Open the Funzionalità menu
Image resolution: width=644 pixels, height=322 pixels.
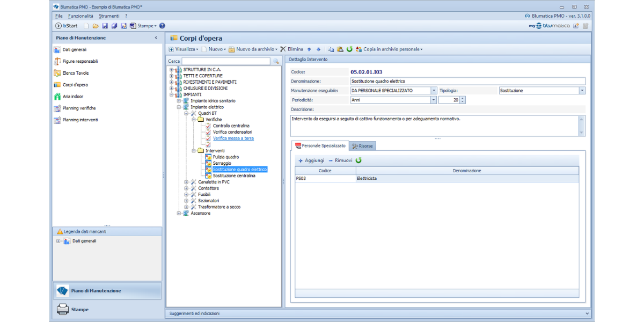pos(80,16)
